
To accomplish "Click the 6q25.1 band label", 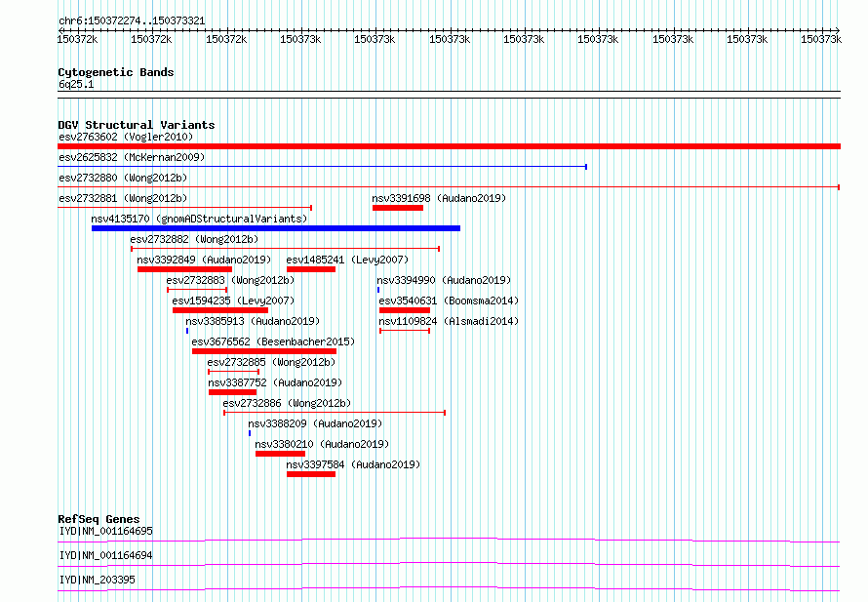I will (76, 84).
